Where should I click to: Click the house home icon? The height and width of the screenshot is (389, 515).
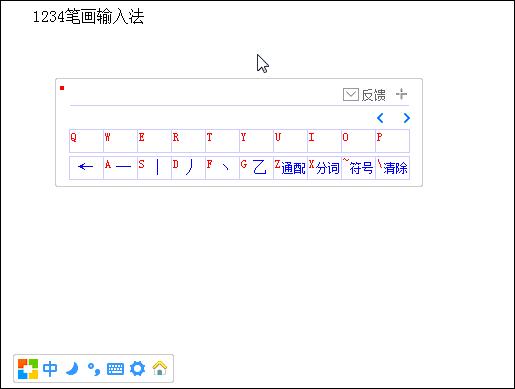point(160,368)
